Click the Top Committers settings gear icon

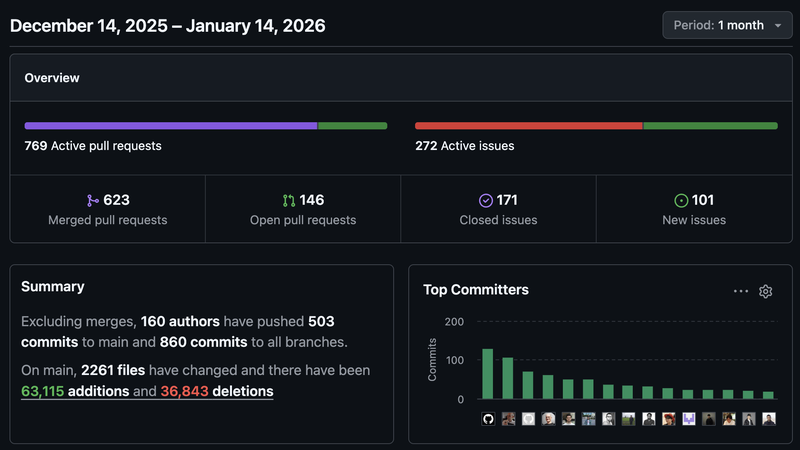pyautogui.click(x=766, y=291)
